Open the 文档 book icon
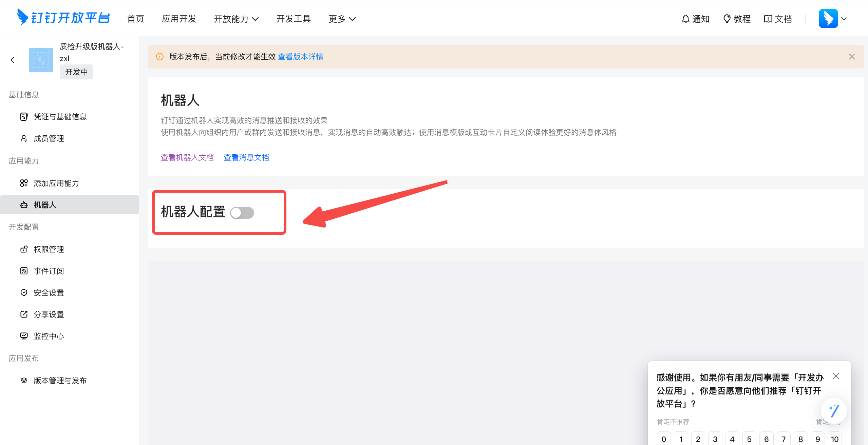868x445 pixels. pos(768,19)
